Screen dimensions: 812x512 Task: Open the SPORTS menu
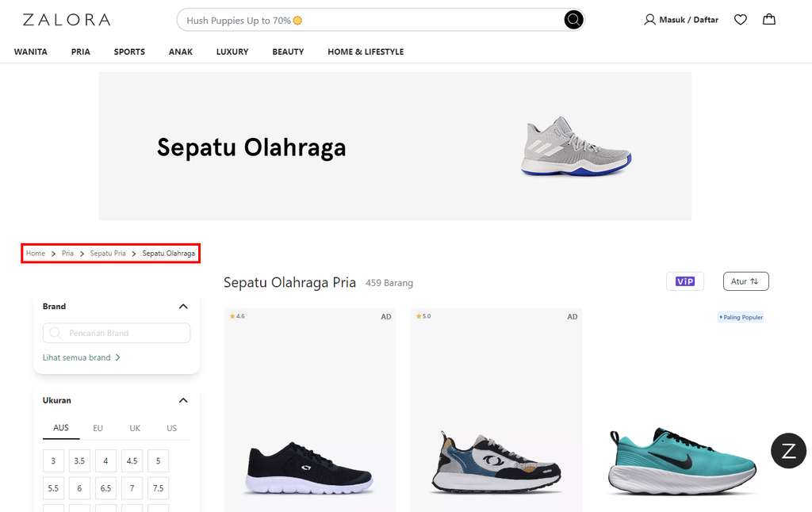(x=129, y=52)
